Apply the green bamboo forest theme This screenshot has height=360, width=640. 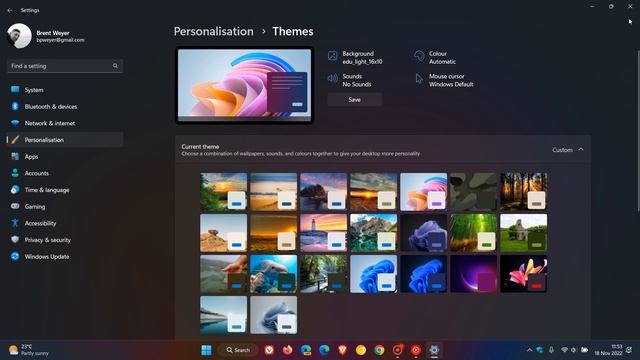coord(473,233)
